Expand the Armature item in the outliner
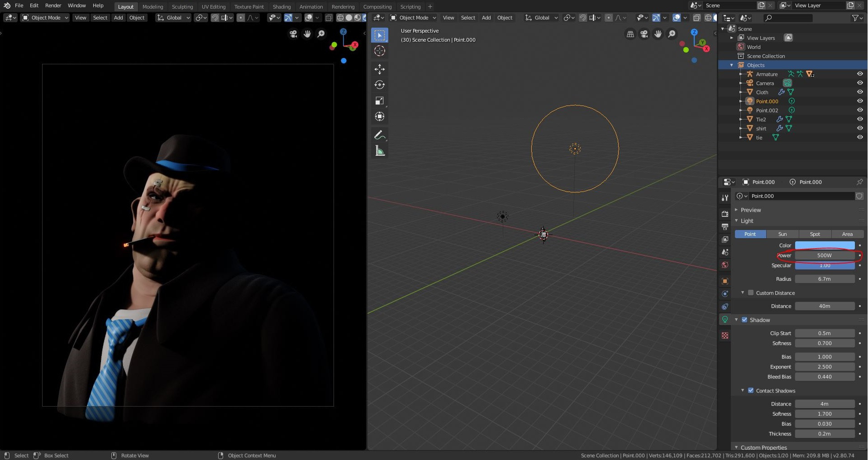 [740, 74]
